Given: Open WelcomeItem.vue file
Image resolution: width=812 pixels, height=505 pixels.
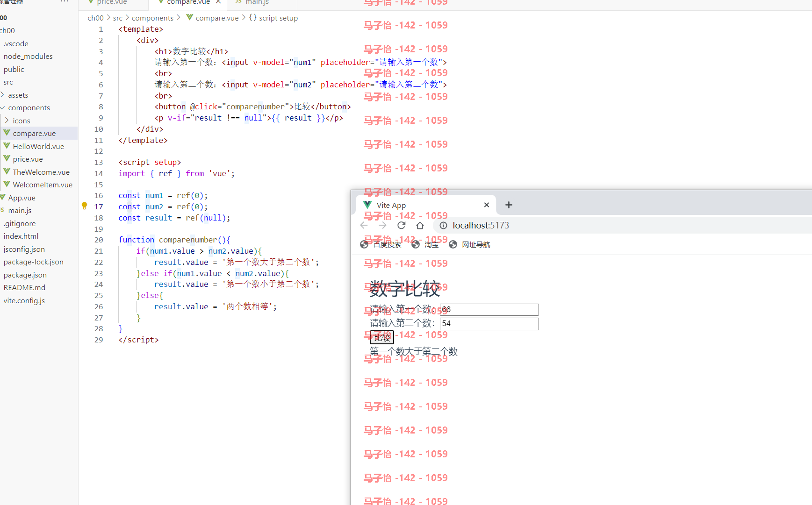Looking at the screenshot, I should (x=43, y=185).
